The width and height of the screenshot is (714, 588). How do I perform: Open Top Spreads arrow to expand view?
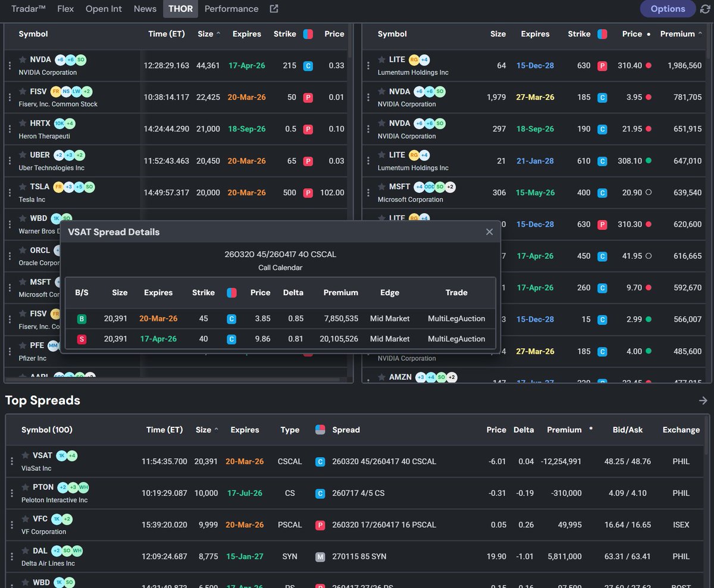coord(703,401)
